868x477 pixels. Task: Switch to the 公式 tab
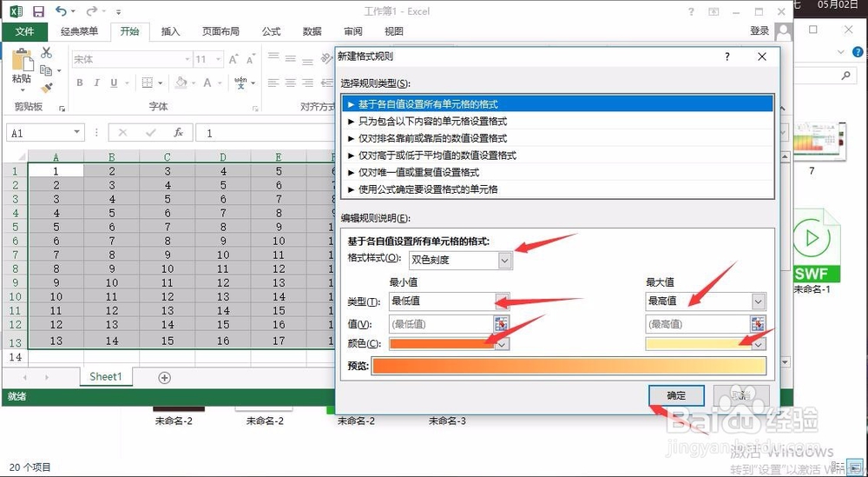tap(271, 31)
